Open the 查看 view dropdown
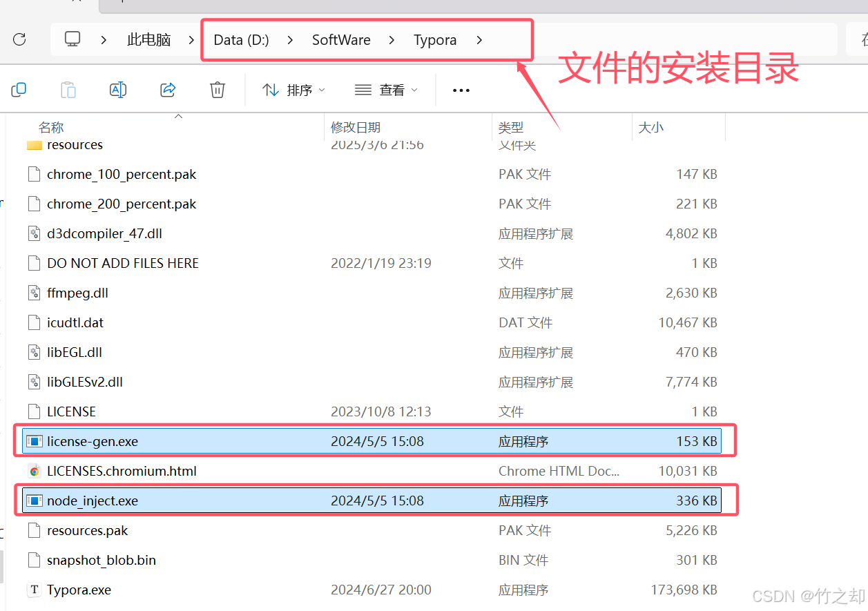Image resolution: width=868 pixels, height=611 pixels. [x=386, y=90]
